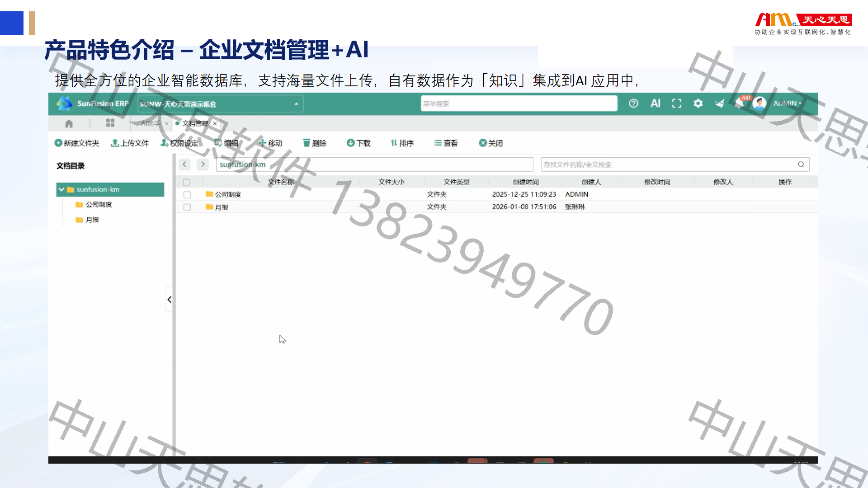Switch to the 文档管理 tab
This screenshot has width=868, height=488.
click(195, 123)
